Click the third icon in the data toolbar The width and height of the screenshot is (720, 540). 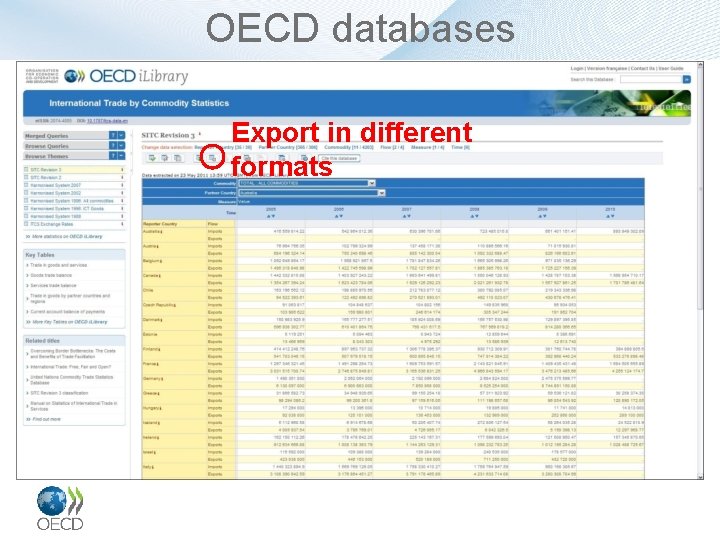(x=177, y=158)
